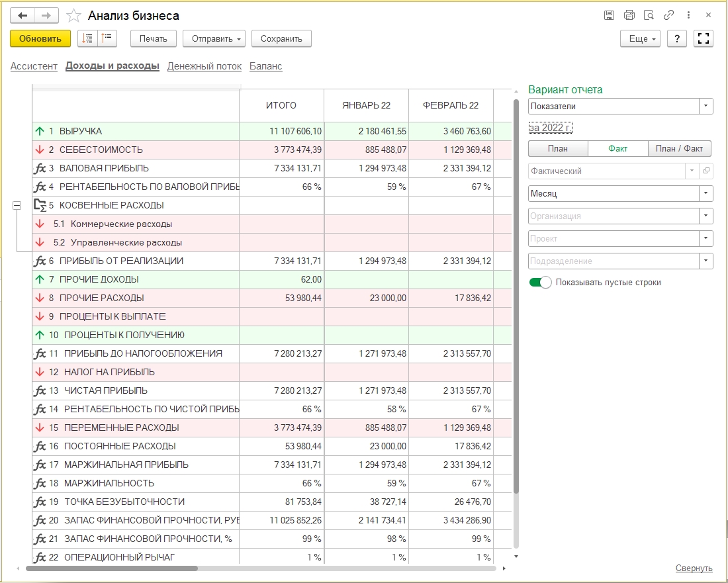
Task: Click the expand all groups icon
Action: [87, 38]
